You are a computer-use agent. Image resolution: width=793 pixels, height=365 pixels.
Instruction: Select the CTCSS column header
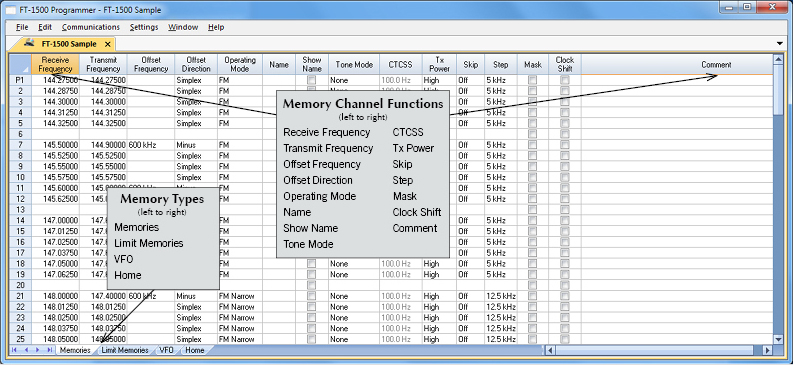(x=401, y=65)
